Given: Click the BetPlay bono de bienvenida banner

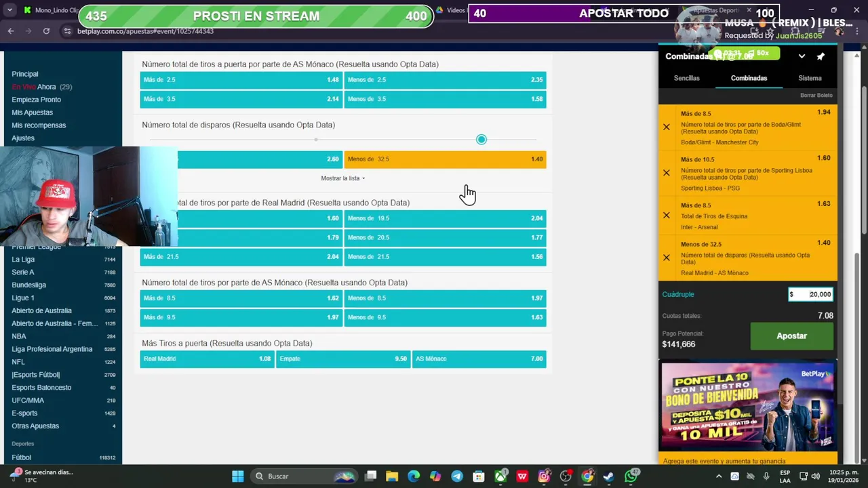Looking at the screenshot, I should [x=747, y=407].
